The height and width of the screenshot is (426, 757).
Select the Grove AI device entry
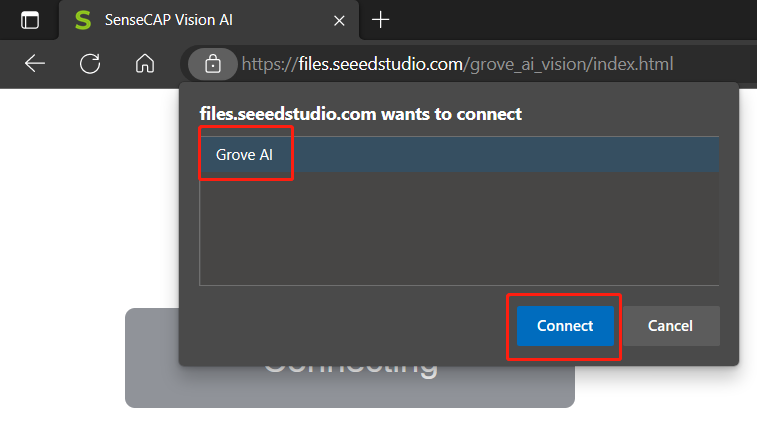tap(245, 155)
